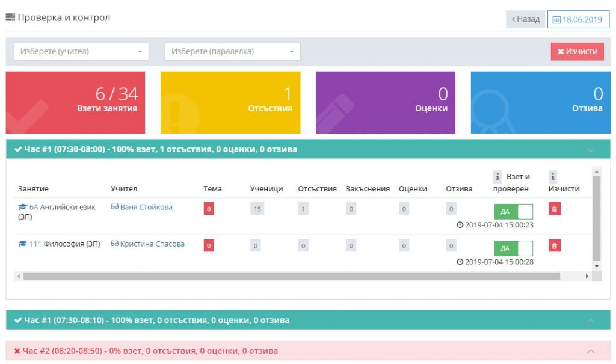Viewport: 616px width, 364px height.
Task: Open the Изберете (паралелка) dropdown
Action: coord(232,52)
